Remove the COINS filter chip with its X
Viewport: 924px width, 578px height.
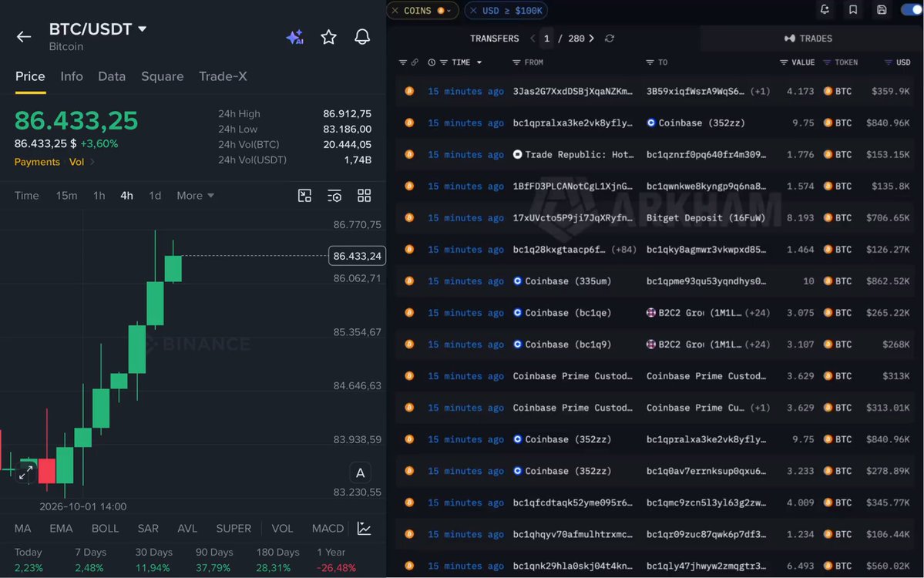point(395,11)
